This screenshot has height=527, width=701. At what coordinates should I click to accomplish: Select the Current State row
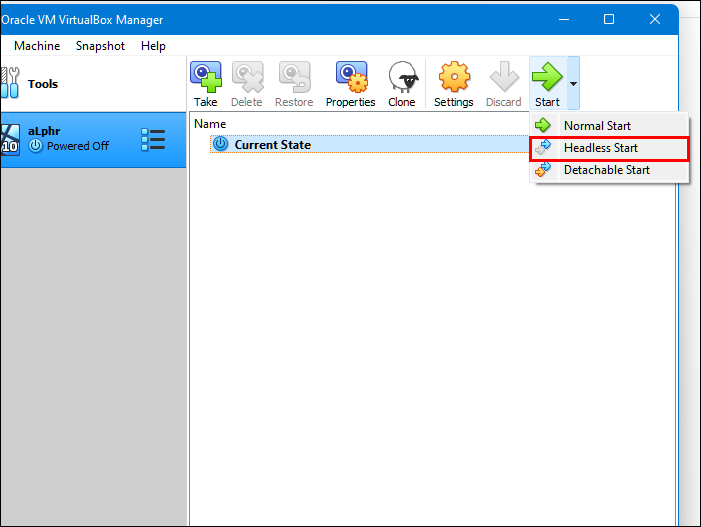369,144
